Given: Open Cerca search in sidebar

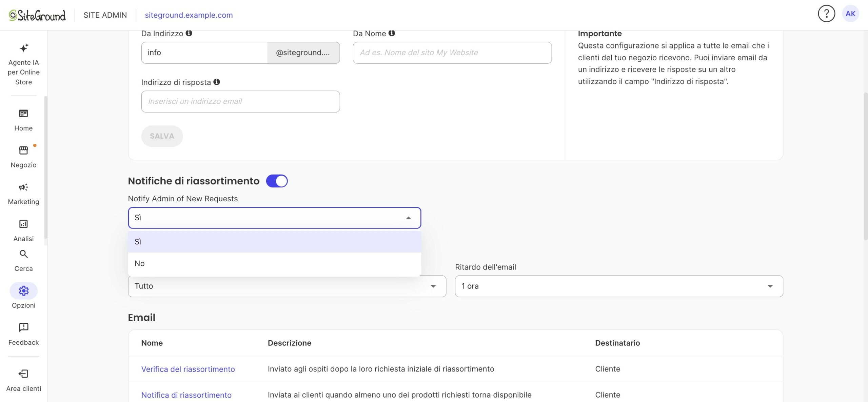Looking at the screenshot, I should coord(23,261).
